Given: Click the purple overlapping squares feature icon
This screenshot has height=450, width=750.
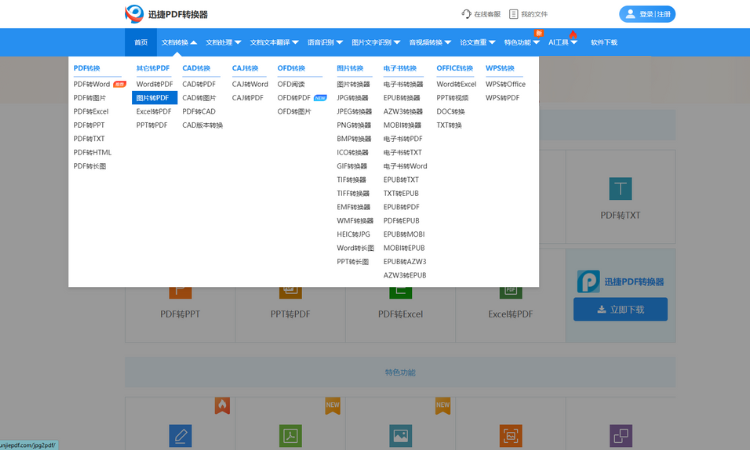Looking at the screenshot, I should click(620, 435).
